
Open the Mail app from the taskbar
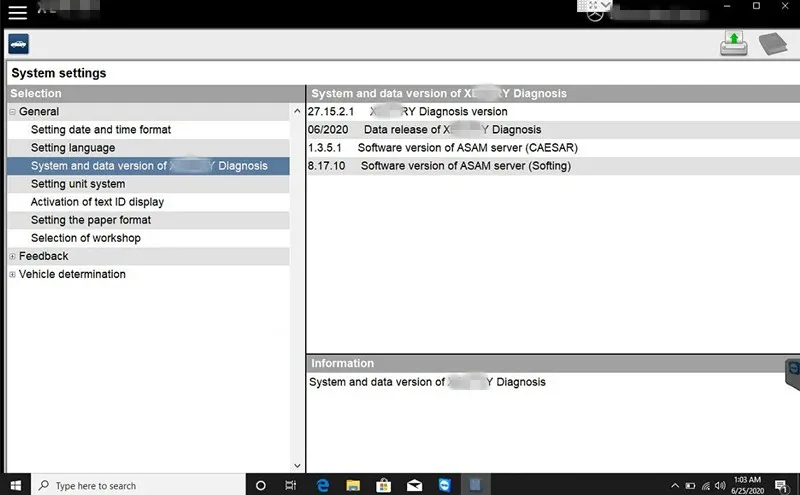tap(414, 485)
